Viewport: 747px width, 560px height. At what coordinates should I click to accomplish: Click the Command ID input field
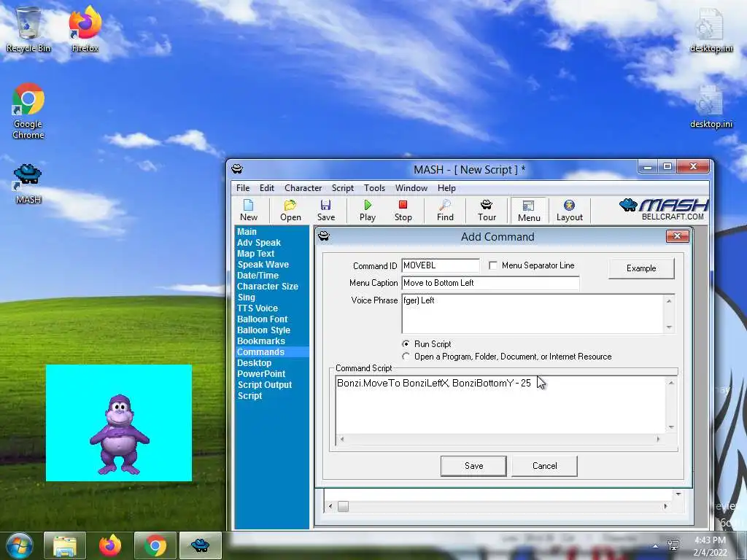pos(441,265)
